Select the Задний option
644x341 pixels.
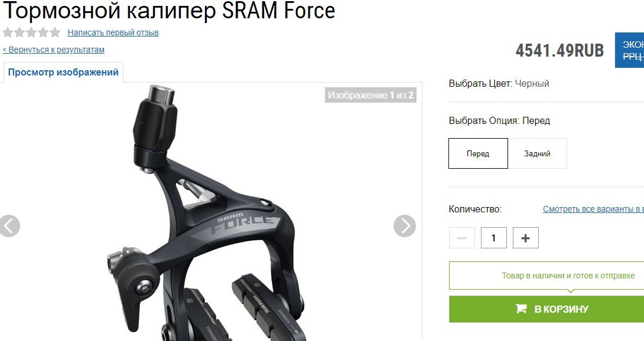tap(537, 153)
